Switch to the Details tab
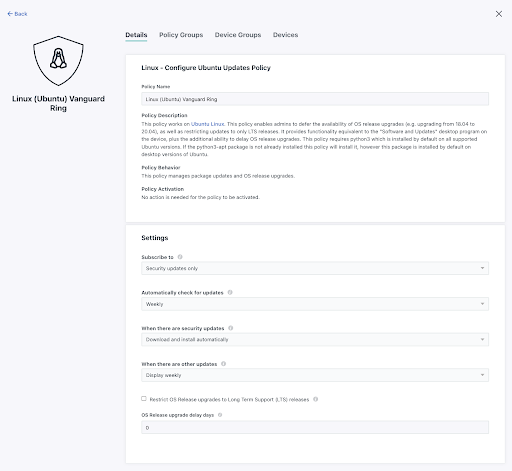This screenshot has height=471, width=512. click(x=136, y=35)
